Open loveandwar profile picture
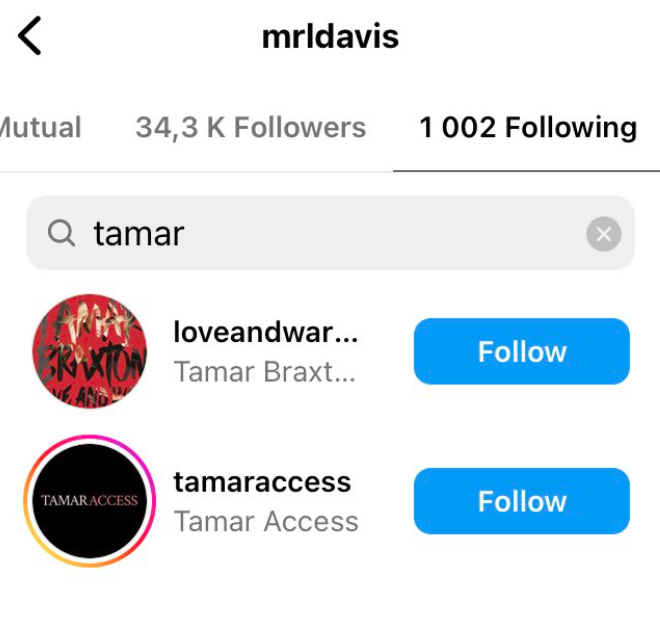The height and width of the screenshot is (626, 660). click(x=90, y=351)
